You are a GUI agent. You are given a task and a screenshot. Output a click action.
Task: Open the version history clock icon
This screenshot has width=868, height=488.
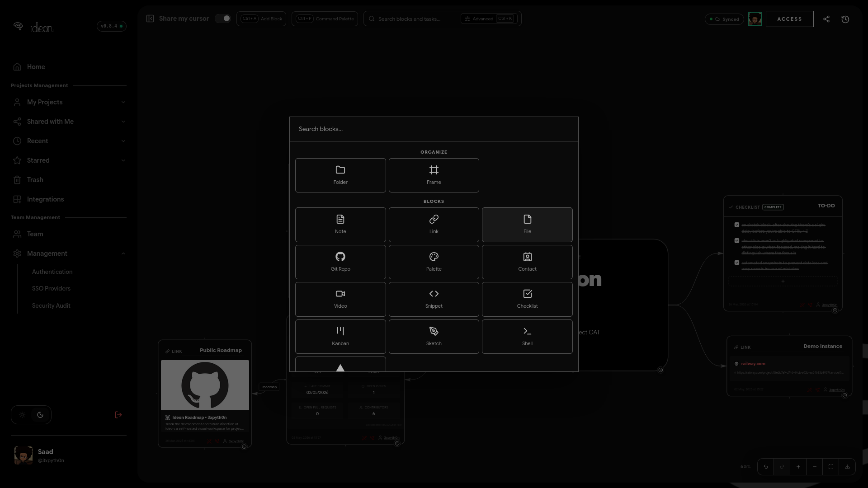click(x=845, y=19)
